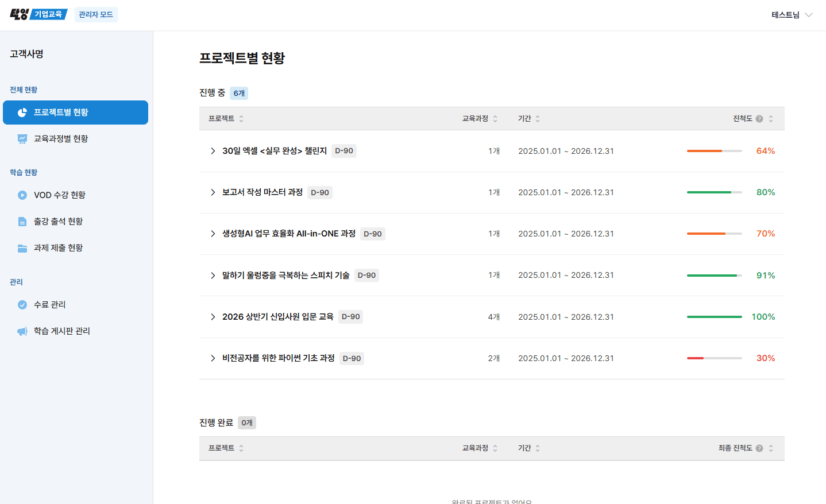This screenshot has width=826, height=504.
Task: Click the chart icon beside 교육과정별 현황
Action: coord(22,139)
